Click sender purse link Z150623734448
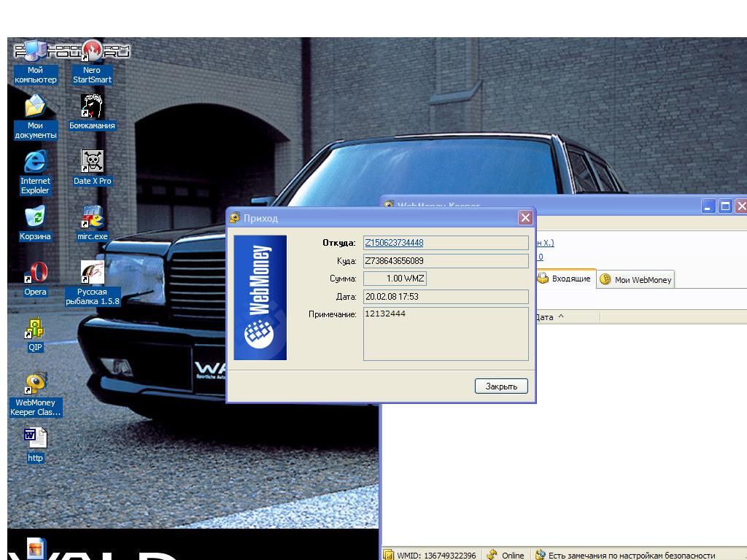This screenshot has width=747, height=560. (393, 243)
